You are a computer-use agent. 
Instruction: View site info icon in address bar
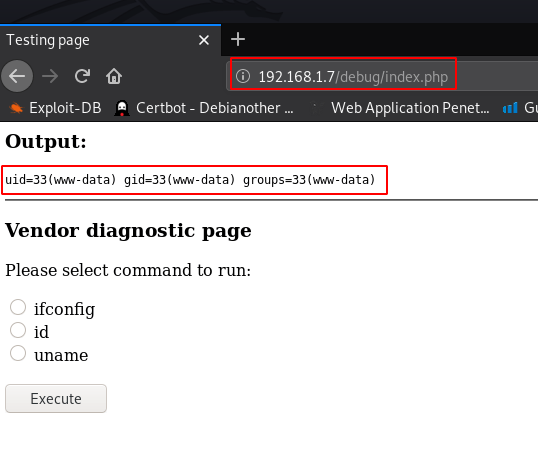click(x=243, y=76)
